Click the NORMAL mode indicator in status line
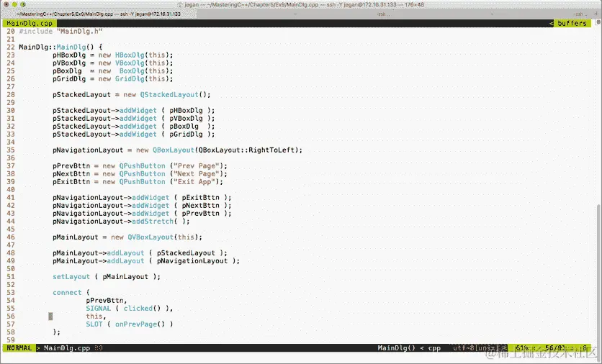Image resolution: width=602 pixels, height=364 pixels. coord(19,348)
